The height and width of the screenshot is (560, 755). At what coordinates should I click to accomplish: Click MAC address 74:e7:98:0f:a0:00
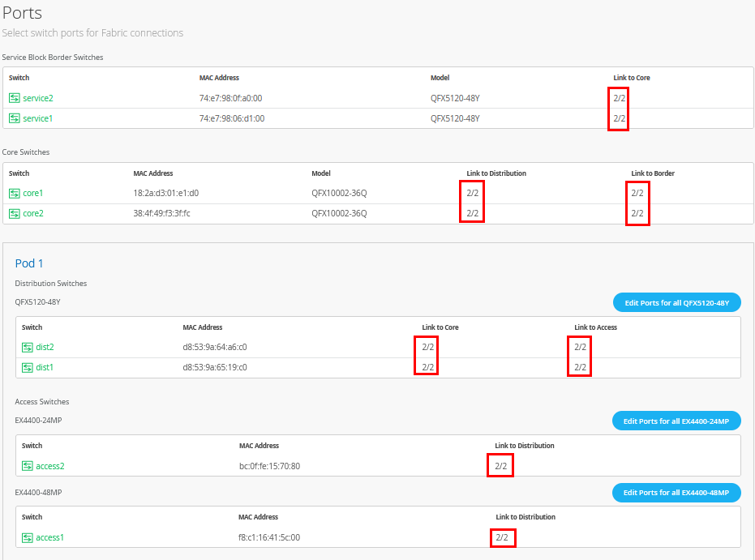(x=230, y=98)
